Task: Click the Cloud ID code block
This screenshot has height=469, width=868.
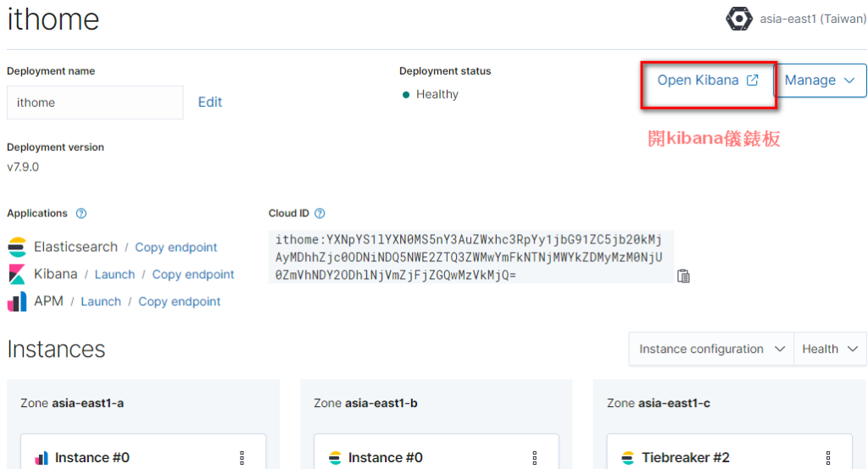Action: tap(470, 257)
